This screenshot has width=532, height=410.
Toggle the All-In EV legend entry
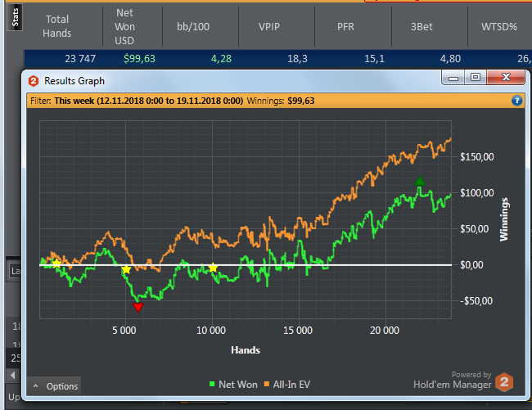pyautogui.click(x=287, y=385)
